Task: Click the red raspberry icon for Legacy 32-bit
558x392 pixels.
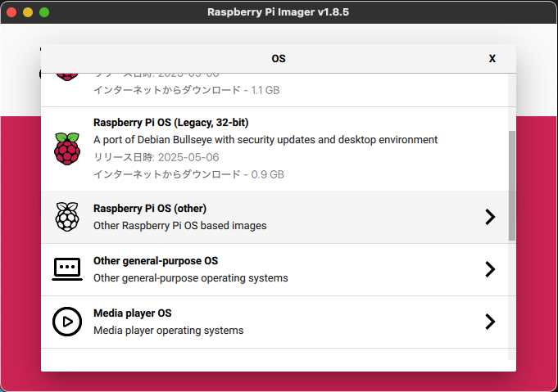Action: pyautogui.click(x=67, y=149)
